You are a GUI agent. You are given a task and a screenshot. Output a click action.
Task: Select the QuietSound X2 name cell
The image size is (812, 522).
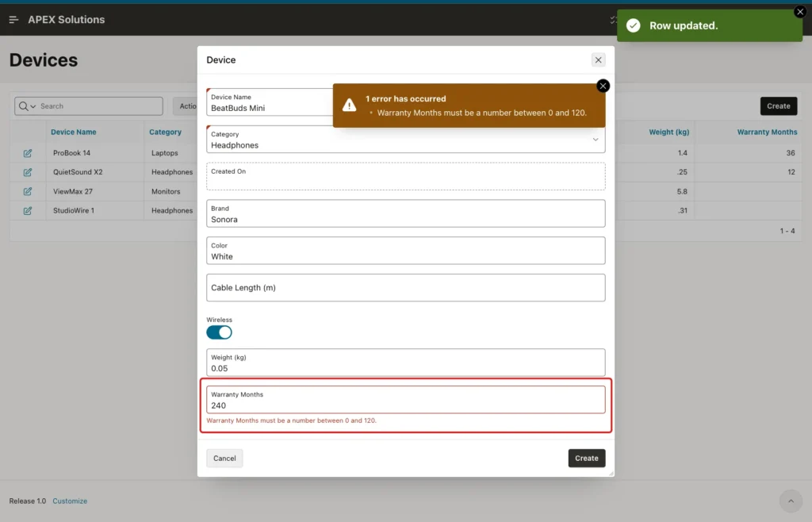pos(78,172)
